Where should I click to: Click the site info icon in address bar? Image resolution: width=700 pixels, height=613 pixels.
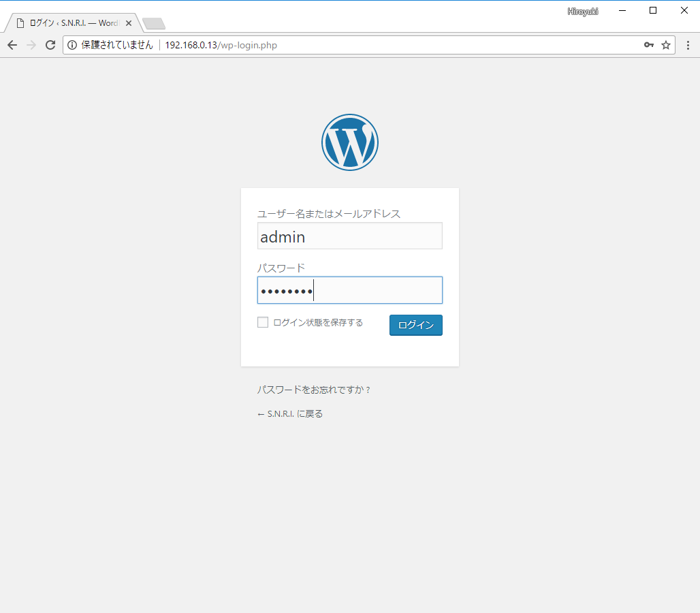click(72, 45)
